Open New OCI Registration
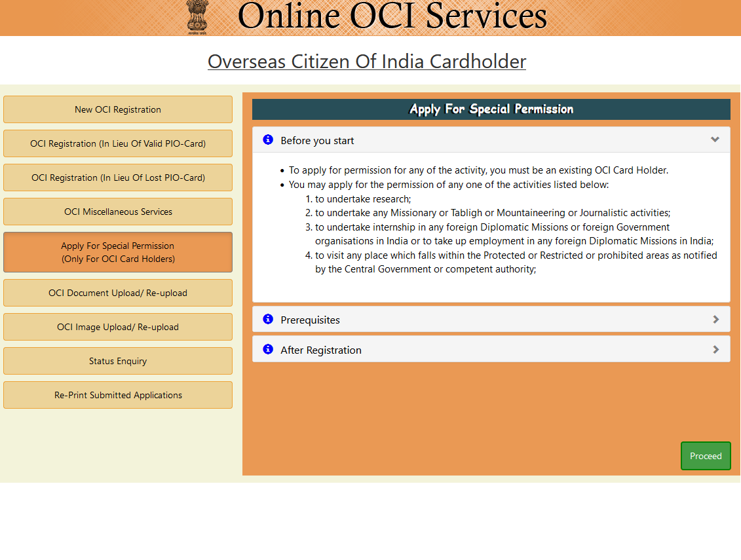This screenshot has width=741, height=560. tap(118, 109)
